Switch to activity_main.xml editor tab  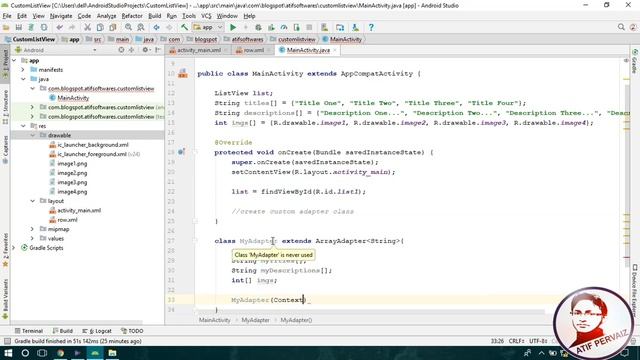(199, 50)
